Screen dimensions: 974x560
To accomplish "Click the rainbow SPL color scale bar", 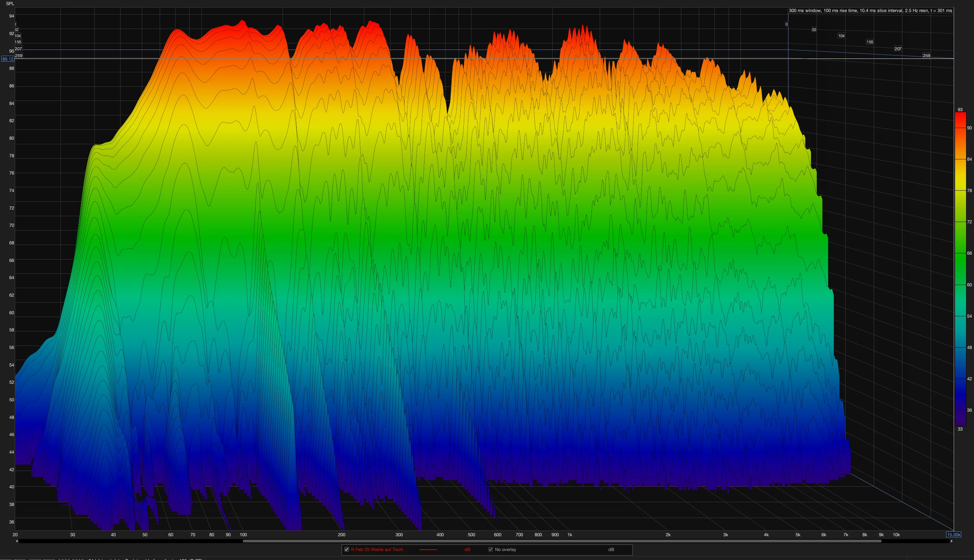I will coord(960,269).
